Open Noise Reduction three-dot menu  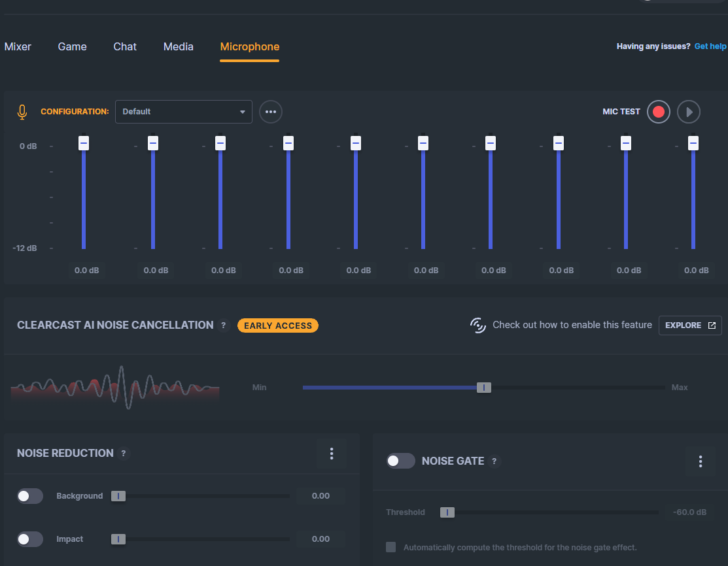[332, 454]
